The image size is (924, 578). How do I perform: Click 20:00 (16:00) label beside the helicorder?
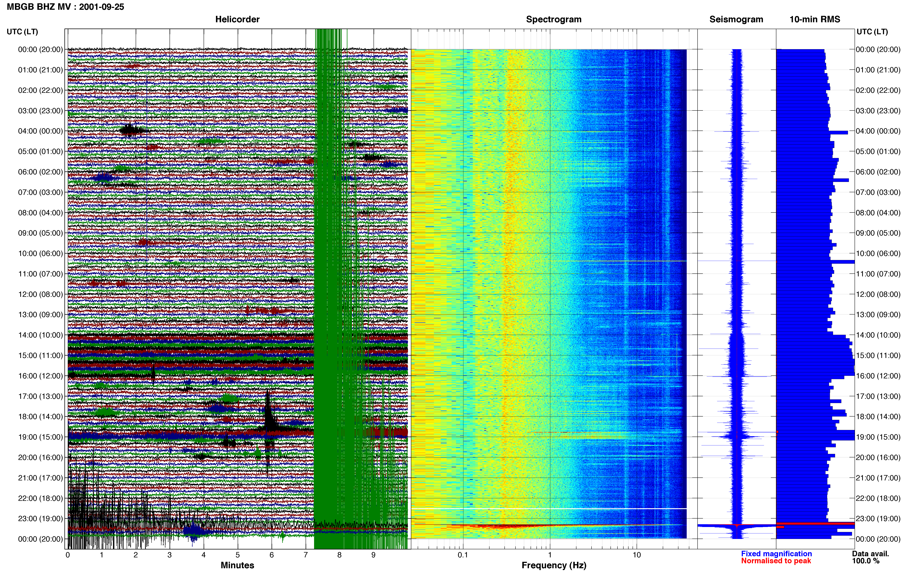click(x=41, y=458)
